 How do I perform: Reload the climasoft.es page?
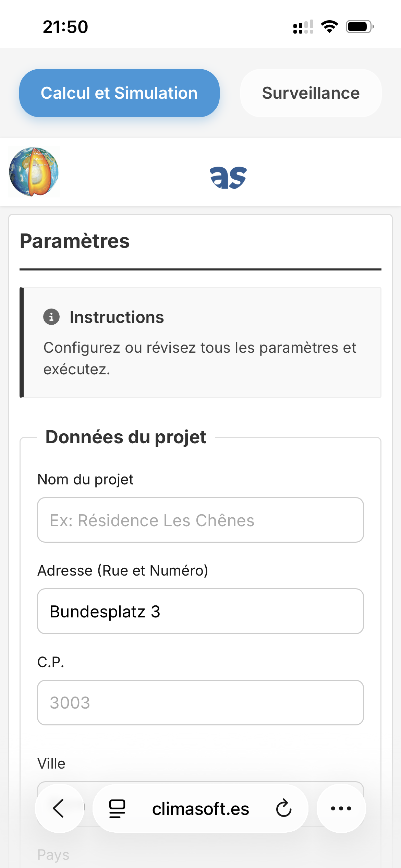pos(284,808)
